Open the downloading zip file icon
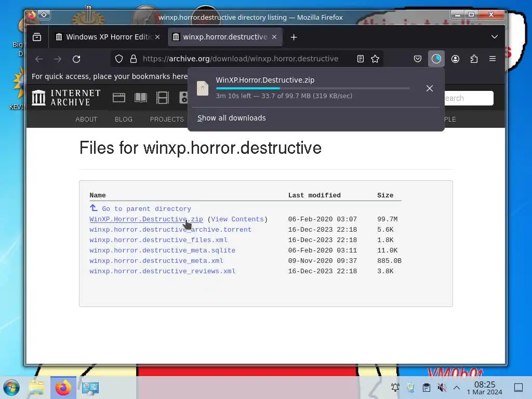Image resolution: width=532 pixels, height=399 pixels. [x=203, y=88]
